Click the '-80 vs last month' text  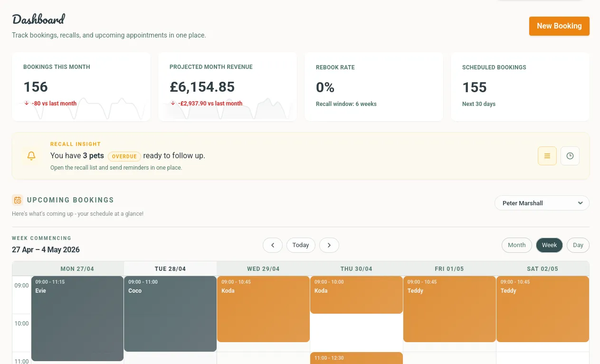click(x=54, y=104)
